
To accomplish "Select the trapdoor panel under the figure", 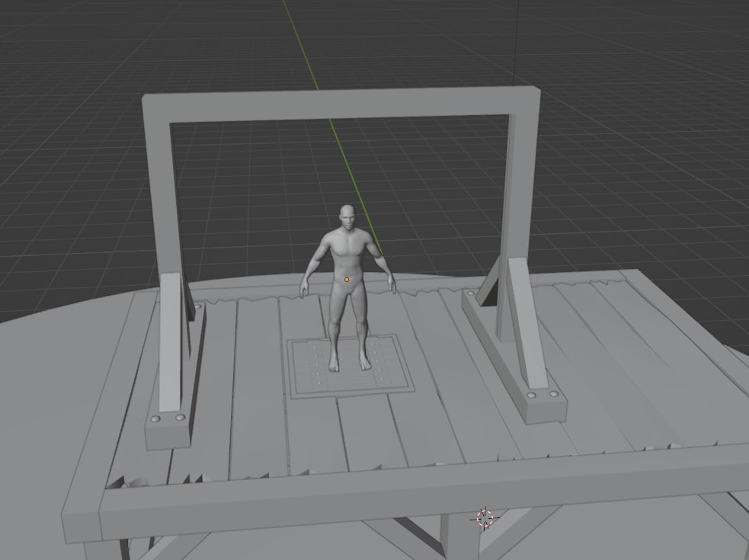I will tap(351, 366).
